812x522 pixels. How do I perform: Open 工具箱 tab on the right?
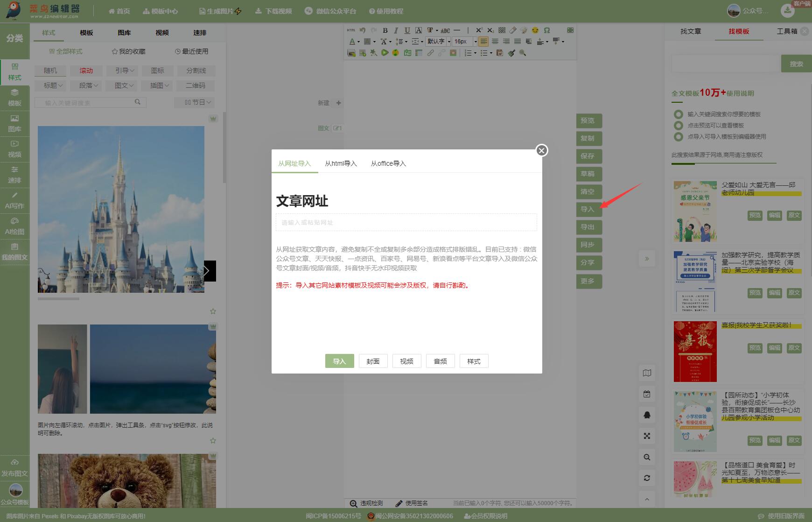[x=787, y=31]
